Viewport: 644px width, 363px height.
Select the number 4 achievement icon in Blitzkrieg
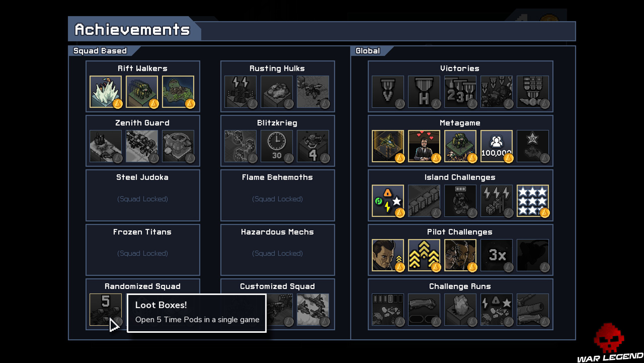coord(313,146)
